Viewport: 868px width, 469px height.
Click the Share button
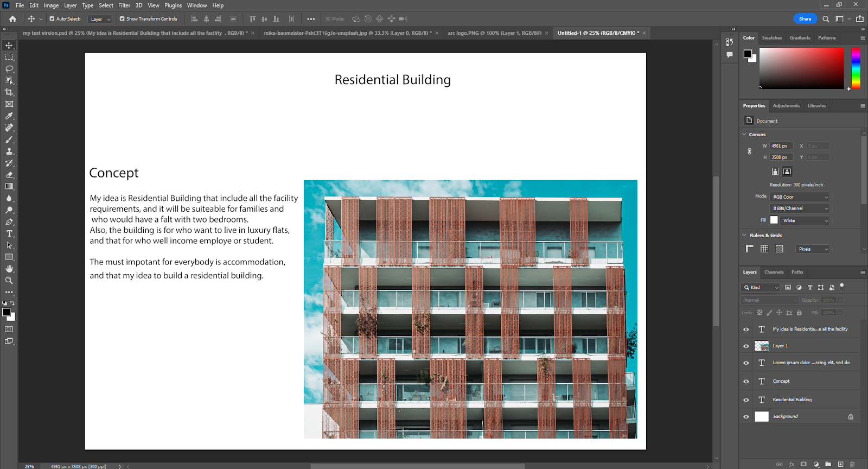805,19
